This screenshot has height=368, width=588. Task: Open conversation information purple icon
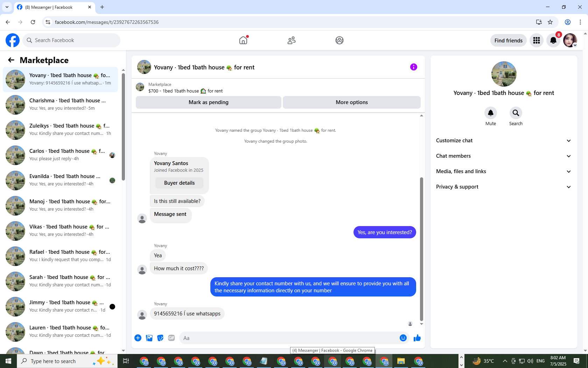pos(414,67)
